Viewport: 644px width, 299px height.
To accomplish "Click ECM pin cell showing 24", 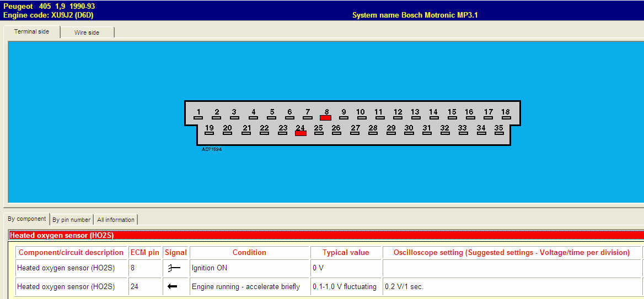I will pyautogui.click(x=144, y=287).
